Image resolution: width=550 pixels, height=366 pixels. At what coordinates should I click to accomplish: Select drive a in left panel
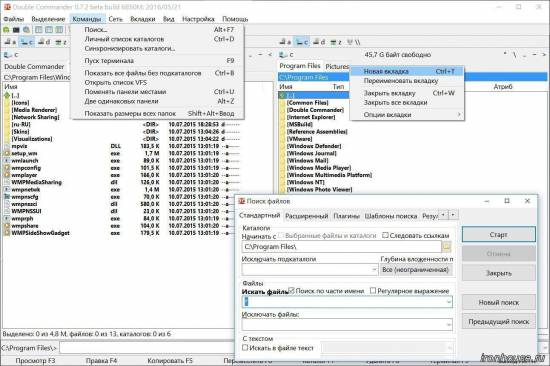point(10,42)
